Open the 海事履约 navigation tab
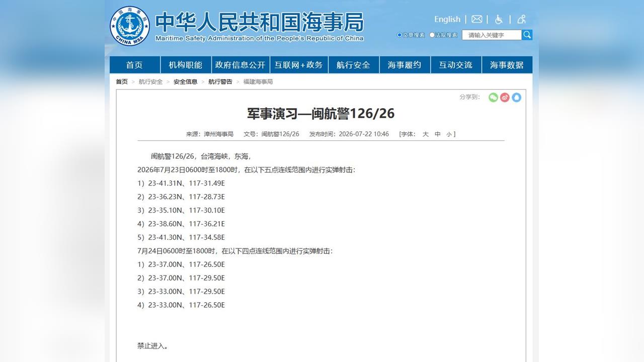 [405, 65]
